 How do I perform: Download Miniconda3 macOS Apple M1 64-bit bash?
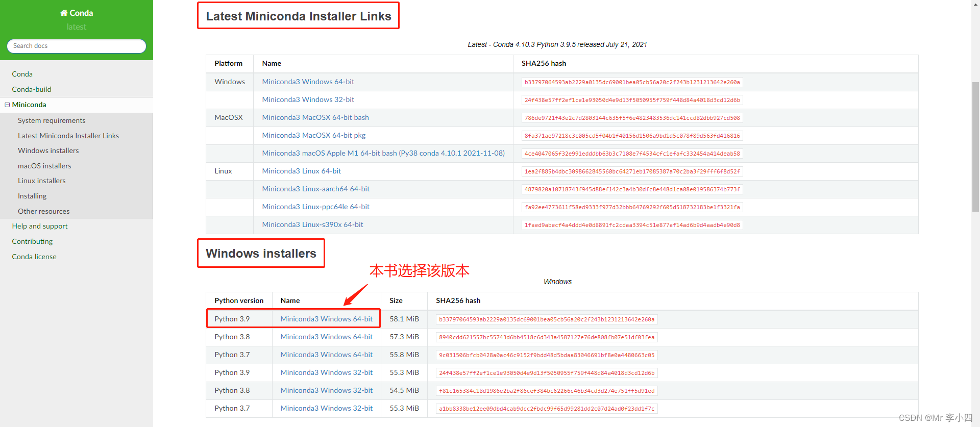pos(383,153)
